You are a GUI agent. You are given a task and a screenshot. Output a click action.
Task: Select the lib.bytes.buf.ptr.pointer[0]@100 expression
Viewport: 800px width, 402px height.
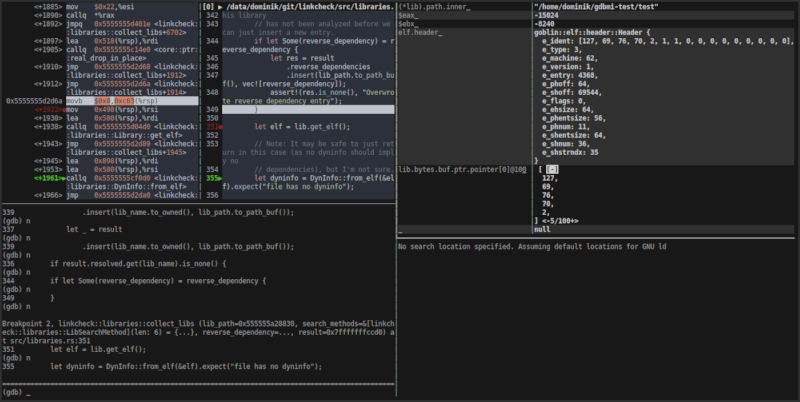click(x=462, y=169)
